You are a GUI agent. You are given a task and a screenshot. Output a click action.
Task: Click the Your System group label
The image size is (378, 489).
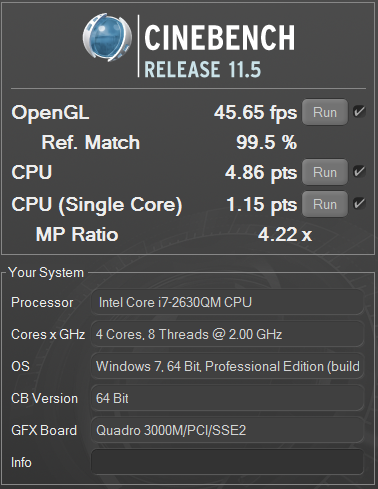(x=46, y=273)
